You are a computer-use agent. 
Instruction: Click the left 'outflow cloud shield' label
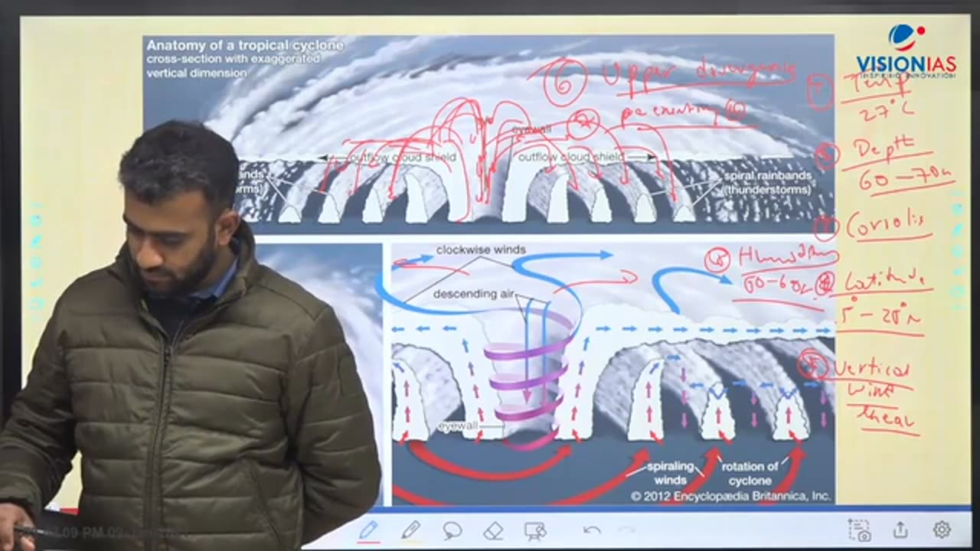[402, 158]
